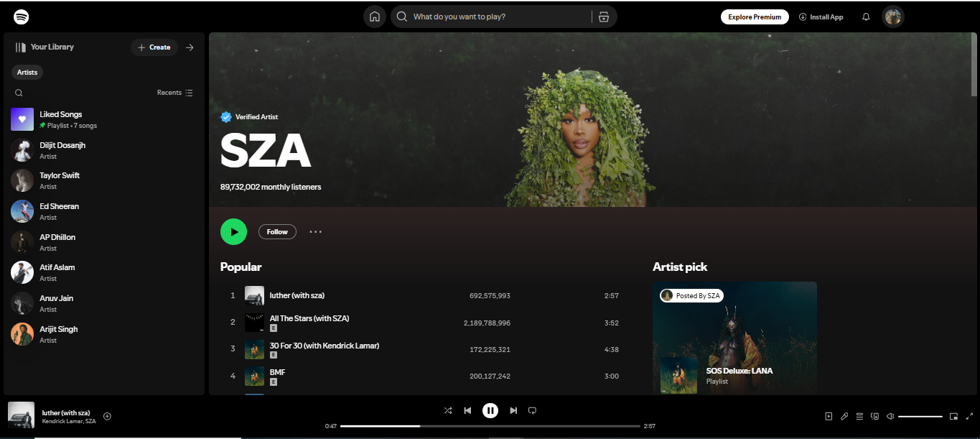Image resolution: width=980 pixels, height=439 pixels.
Task: Toggle shuffle playback
Action: point(448,410)
